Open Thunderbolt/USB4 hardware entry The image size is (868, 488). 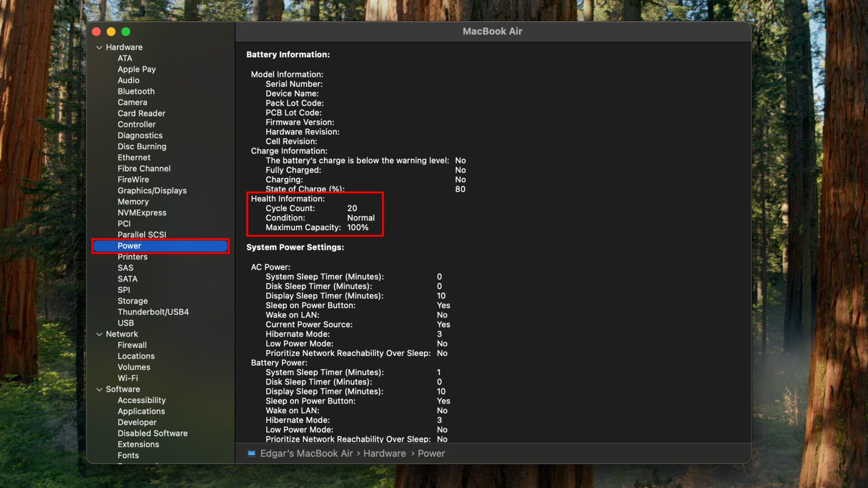153,312
